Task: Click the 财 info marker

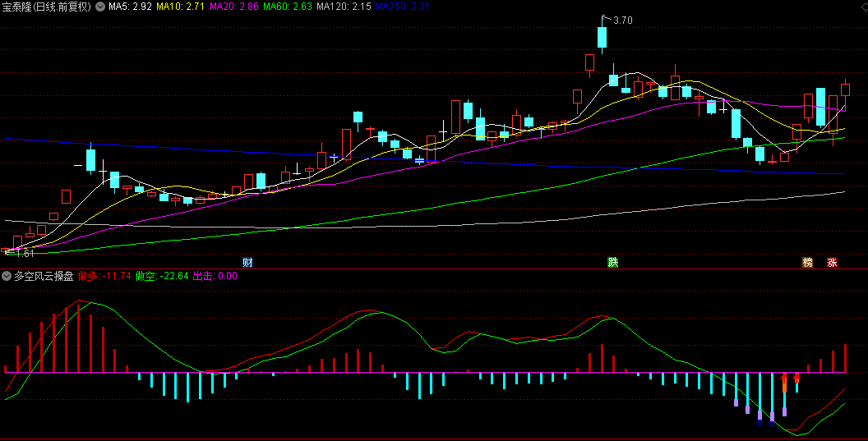Action: coord(247,263)
